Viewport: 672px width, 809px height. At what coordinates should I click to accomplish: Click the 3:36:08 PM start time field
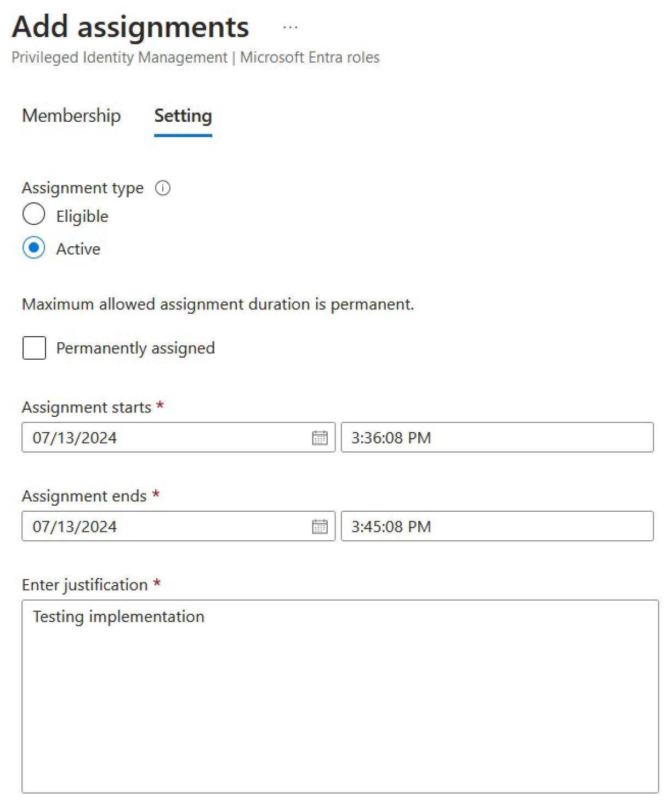click(x=497, y=438)
